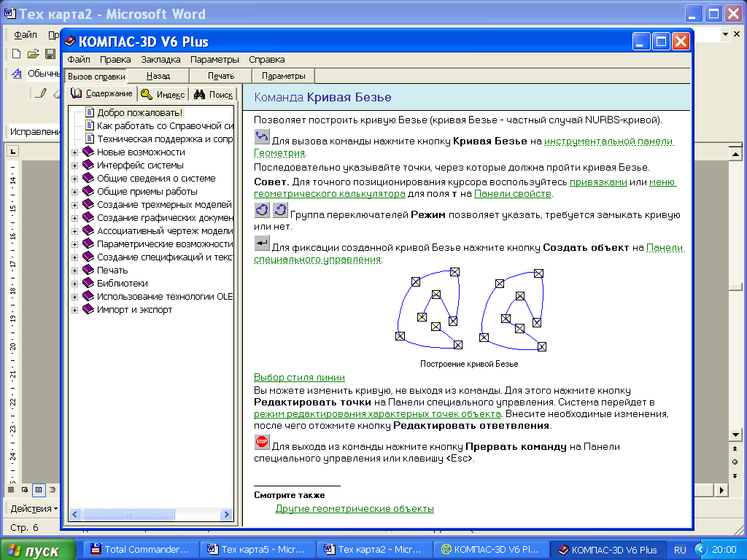The image size is (747, 560).
Task: Click the Bezier curve construction illustration
Action: 469,310
